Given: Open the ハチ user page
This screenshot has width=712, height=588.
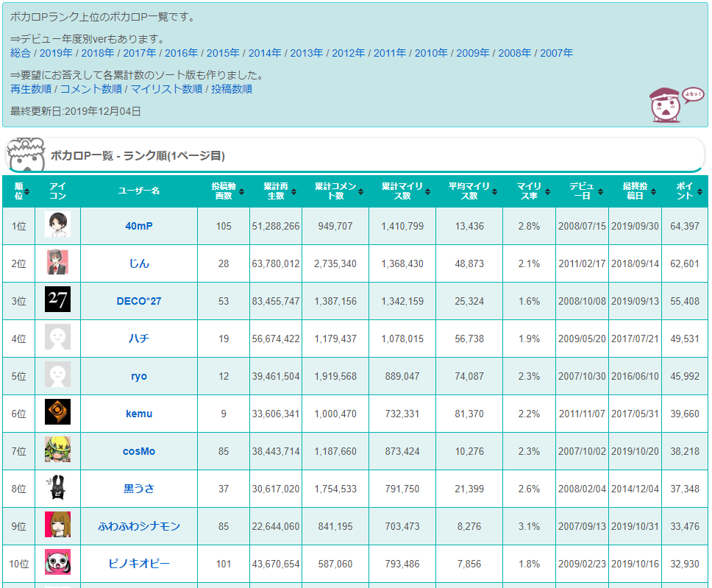Looking at the screenshot, I should [139, 339].
